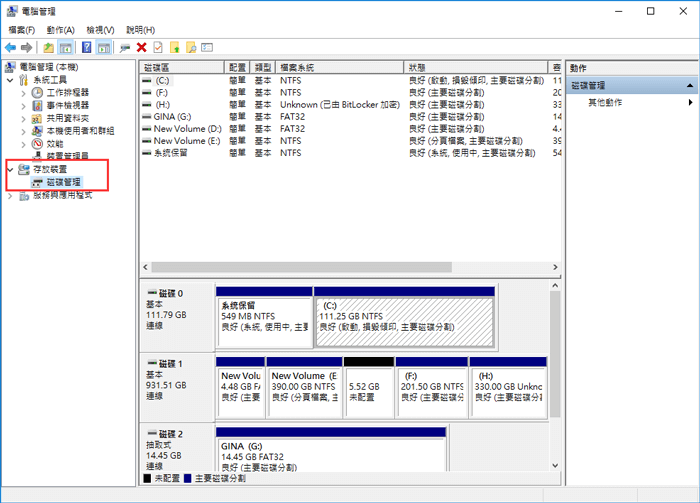Click the 電腦管理 (本機) root node icon

click(10, 67)
